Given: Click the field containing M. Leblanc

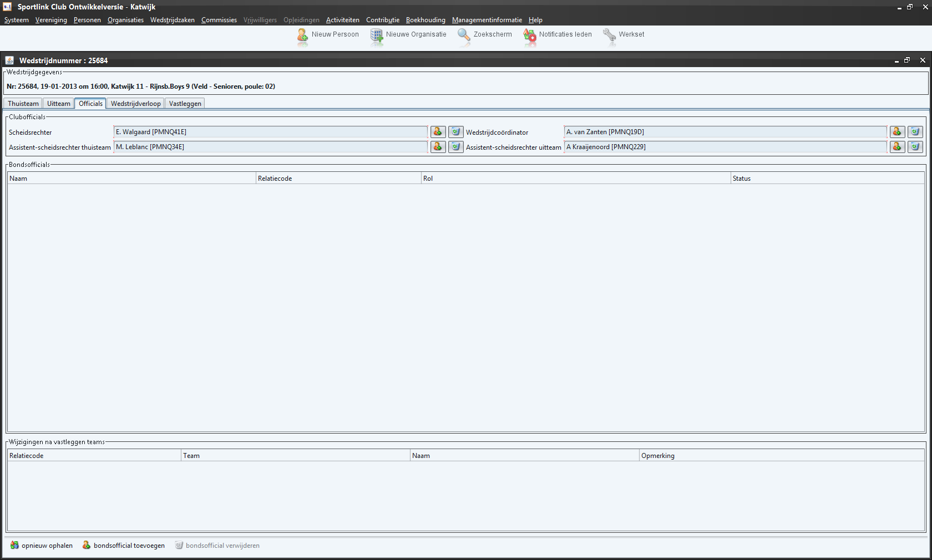Looking at the screenshot, I should (x=271, y=147).
